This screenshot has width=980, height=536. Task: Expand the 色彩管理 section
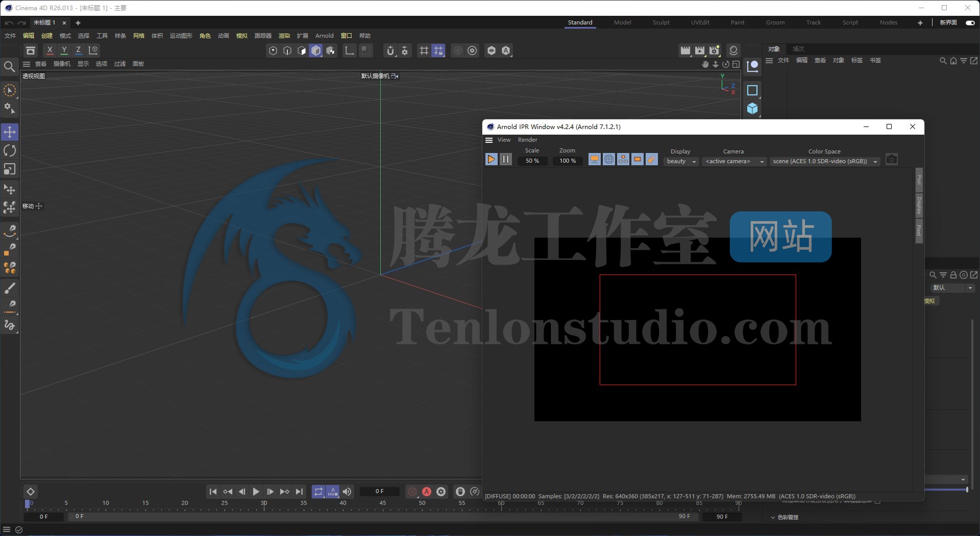click(784, 517)
